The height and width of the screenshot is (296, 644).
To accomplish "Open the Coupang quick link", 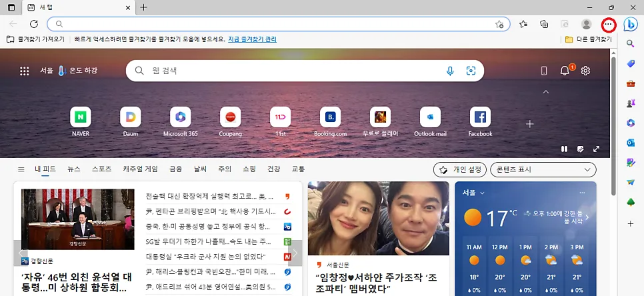I will point(230,121).
